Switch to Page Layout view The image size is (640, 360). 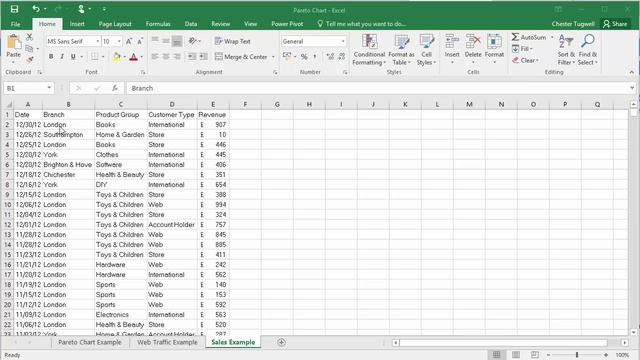click(516, 355)
